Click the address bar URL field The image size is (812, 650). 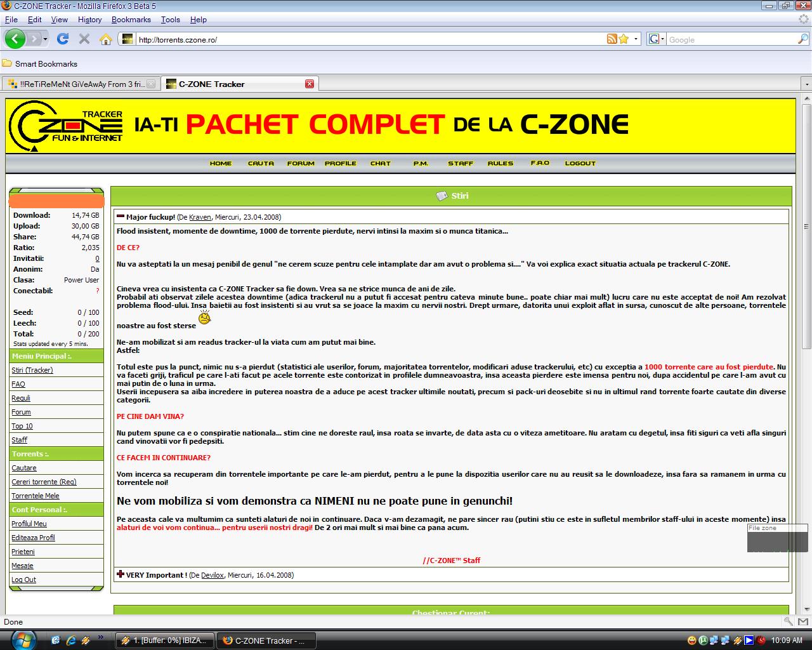point(370,39)
